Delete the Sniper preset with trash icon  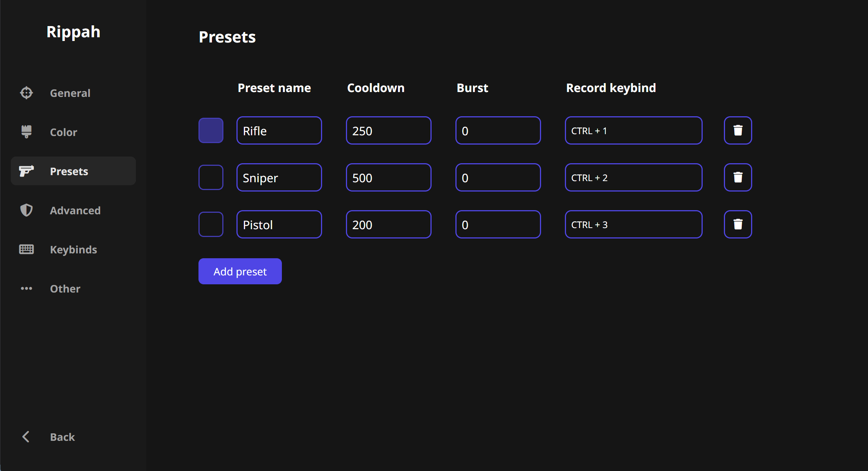(x=738, y=177)
